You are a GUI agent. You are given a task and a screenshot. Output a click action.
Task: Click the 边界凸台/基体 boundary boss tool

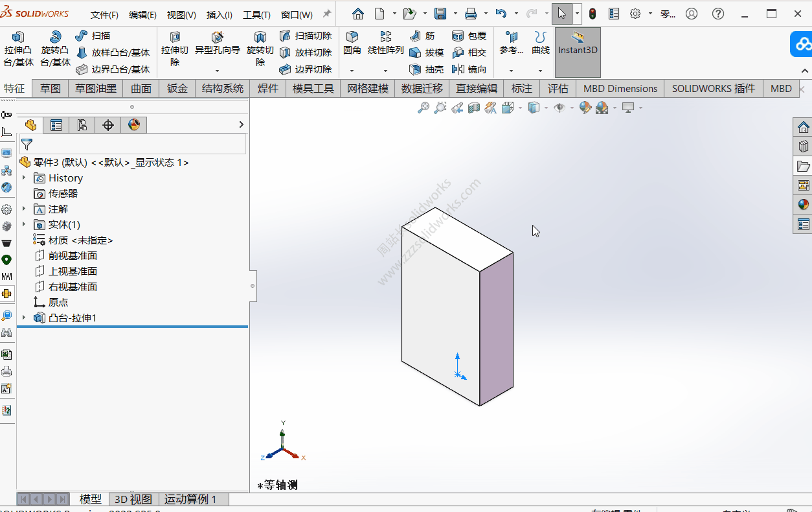[x=113, y=69]
